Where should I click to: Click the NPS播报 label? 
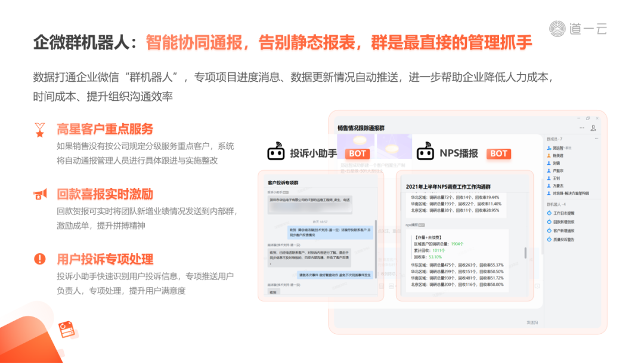tap(459, 153)
